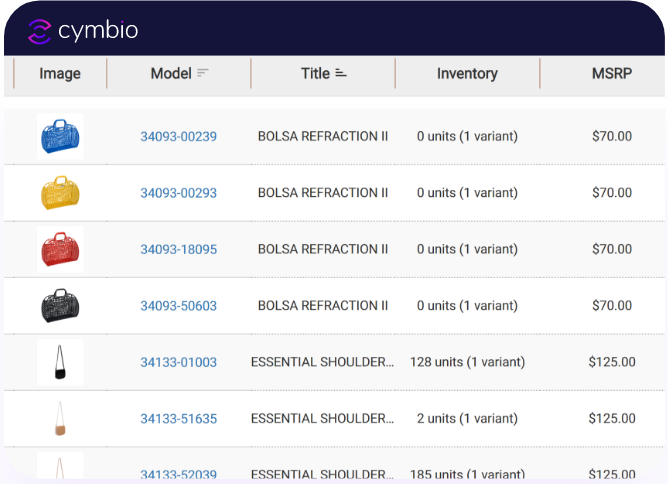The height and width of the screenshot is (484, 668).
Task: Open model link 34133-01003
Action: coord(178,362)
